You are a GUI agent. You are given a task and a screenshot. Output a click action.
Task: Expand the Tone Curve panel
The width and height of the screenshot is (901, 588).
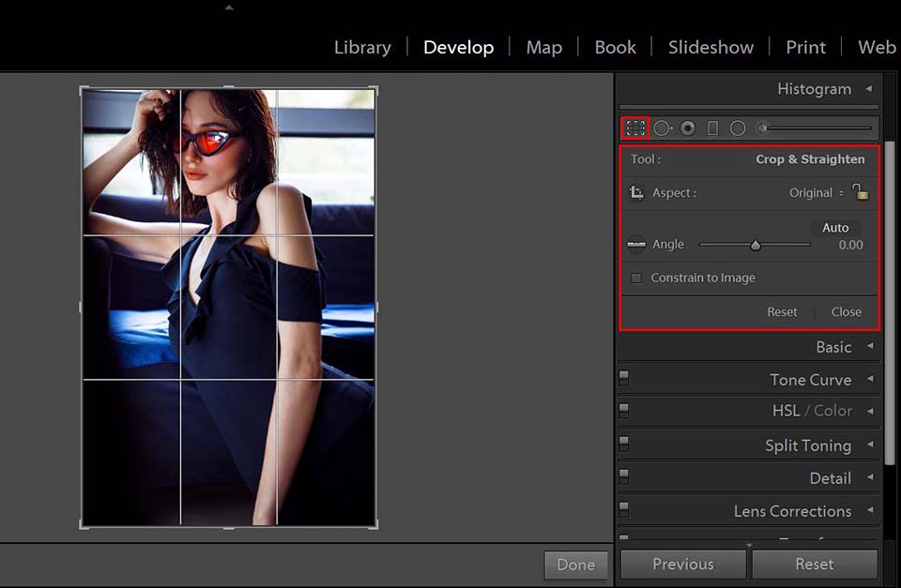tap(870, 379)
